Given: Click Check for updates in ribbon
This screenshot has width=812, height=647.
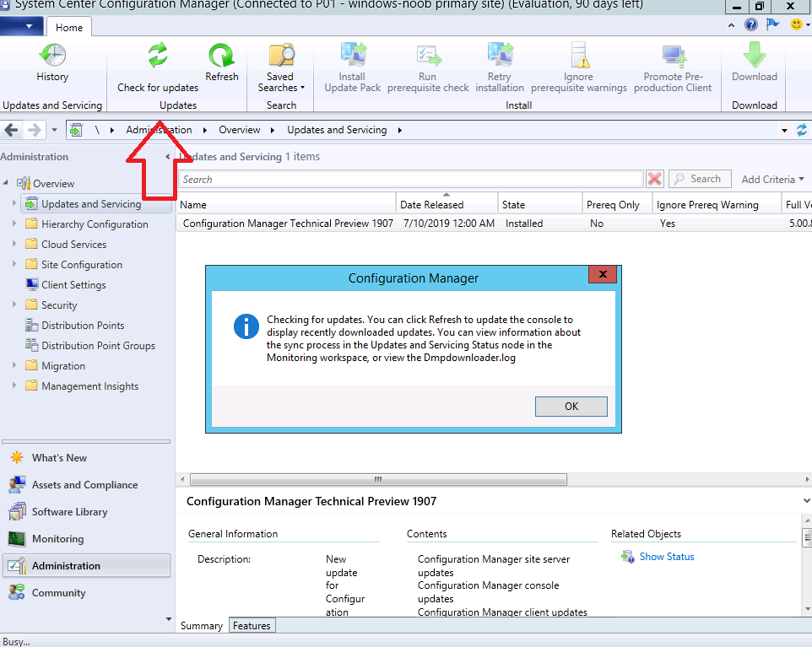Looking at the screenshot, I should [158, 67].
